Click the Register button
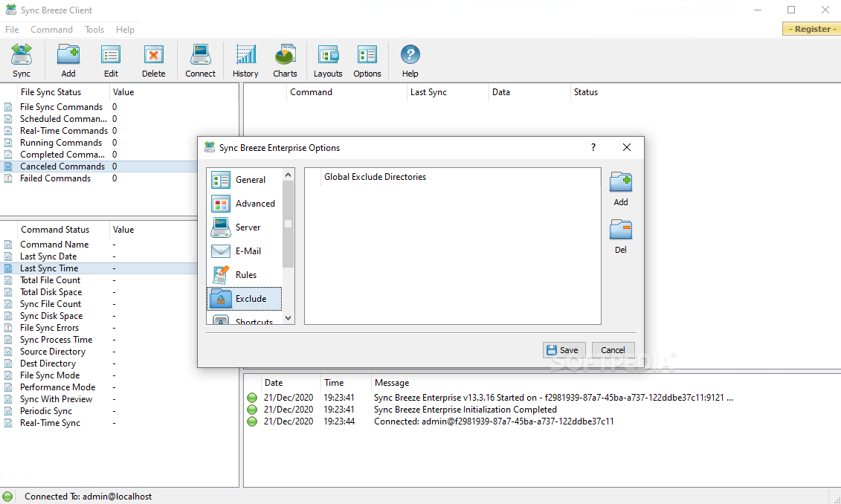The height and width of the screenshot is (504, 841). pyautogui.click(x=811, y=29)
